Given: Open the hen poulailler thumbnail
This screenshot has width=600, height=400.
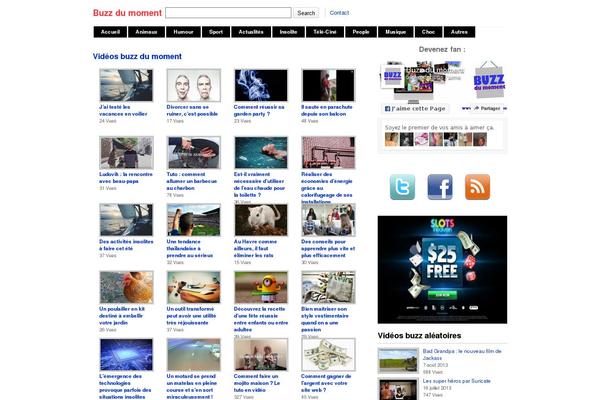Looking at the screenshot, I should (x=126, y=287).
